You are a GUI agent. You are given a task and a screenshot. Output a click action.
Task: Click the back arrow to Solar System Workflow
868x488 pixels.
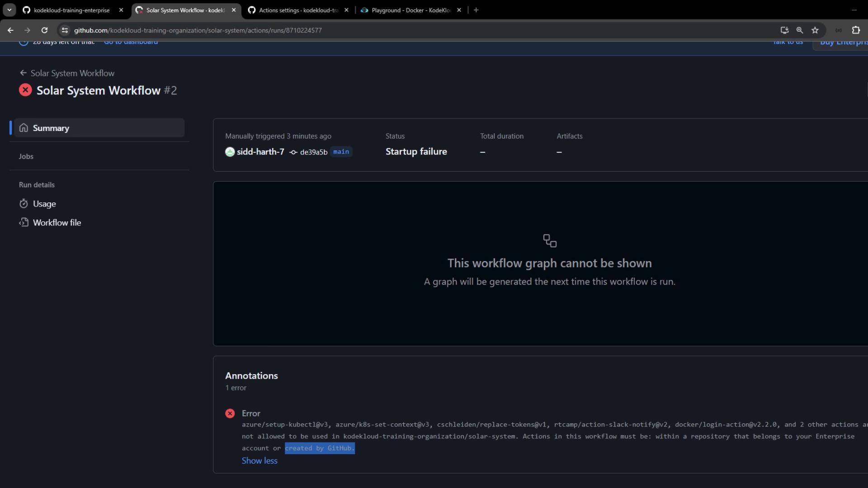click(23, 73)
